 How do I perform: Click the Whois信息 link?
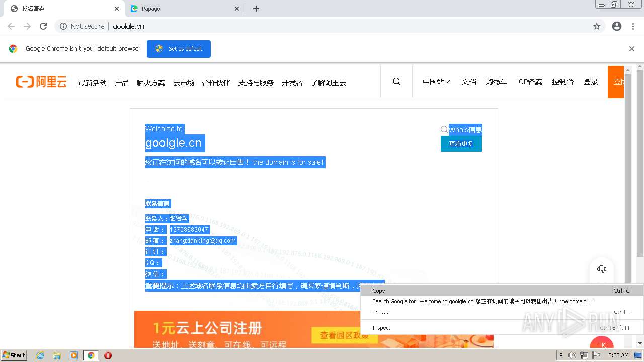pyautogui.click(x=465, y=130)
